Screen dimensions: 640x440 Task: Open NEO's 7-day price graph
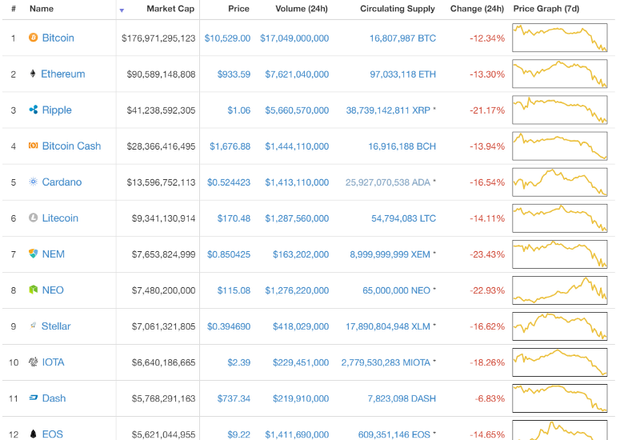(x=560, y=290)
